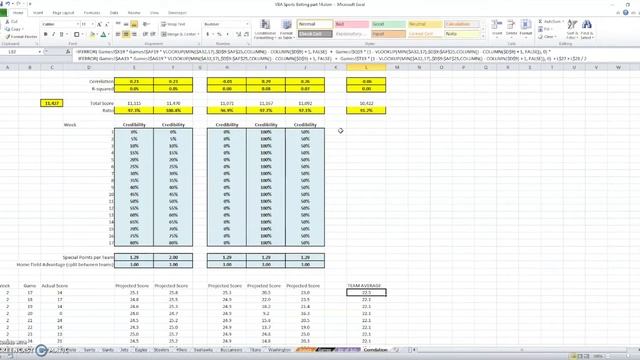Open the Name Box dropdown arrow
The width and height of the screenshot is (640, 360).
tap(40, 52)
